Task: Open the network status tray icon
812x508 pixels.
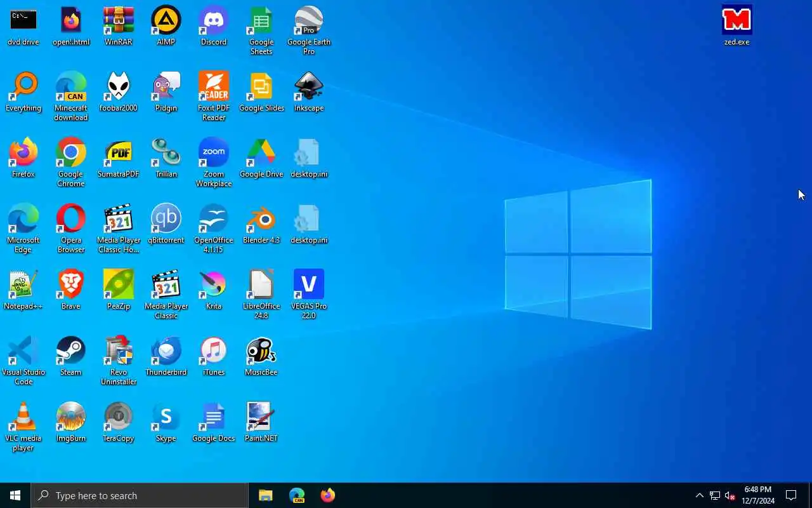Action: pos(714,495)
